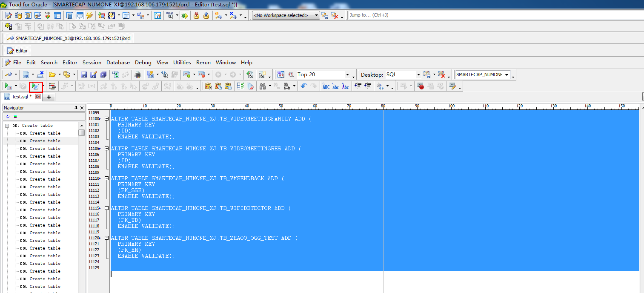This screenshot has width=644, height=293.
Task: Open the Utilities menu
Action: point(182,62)
